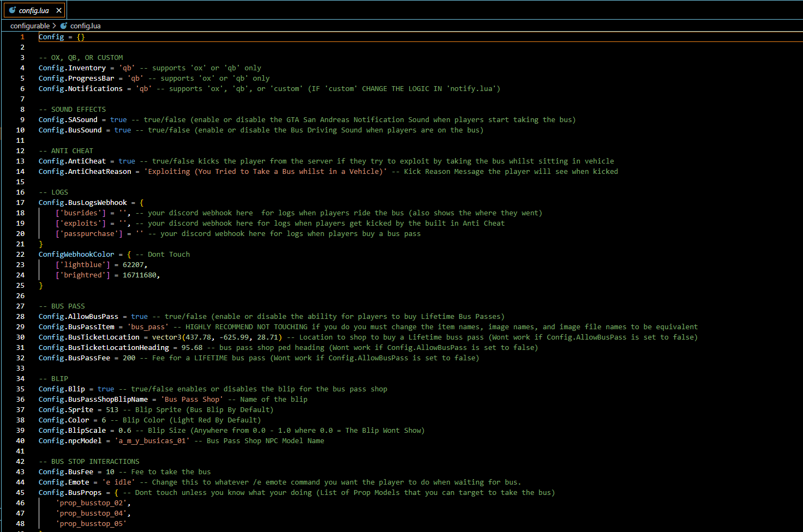The width and height of the screenshot is (803, 532).
Task: Click the ['exploits'] key
Action: [x=81, y=223]
